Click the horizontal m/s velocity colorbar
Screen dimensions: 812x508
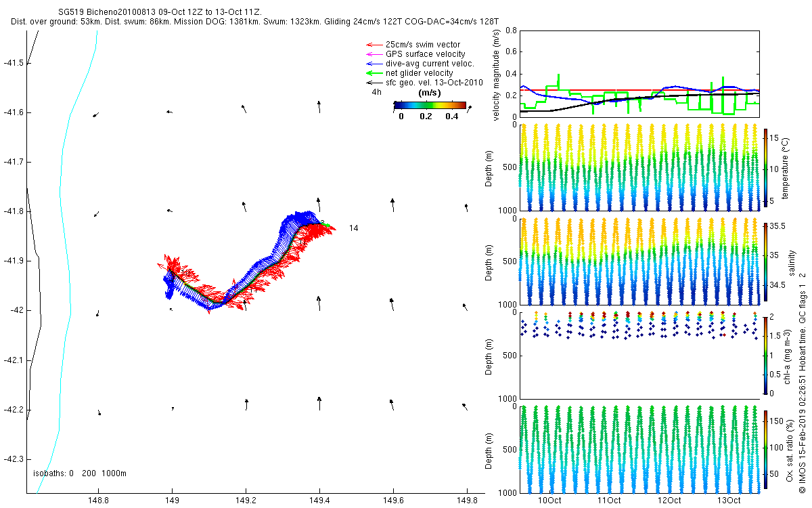tap(430, 105)
